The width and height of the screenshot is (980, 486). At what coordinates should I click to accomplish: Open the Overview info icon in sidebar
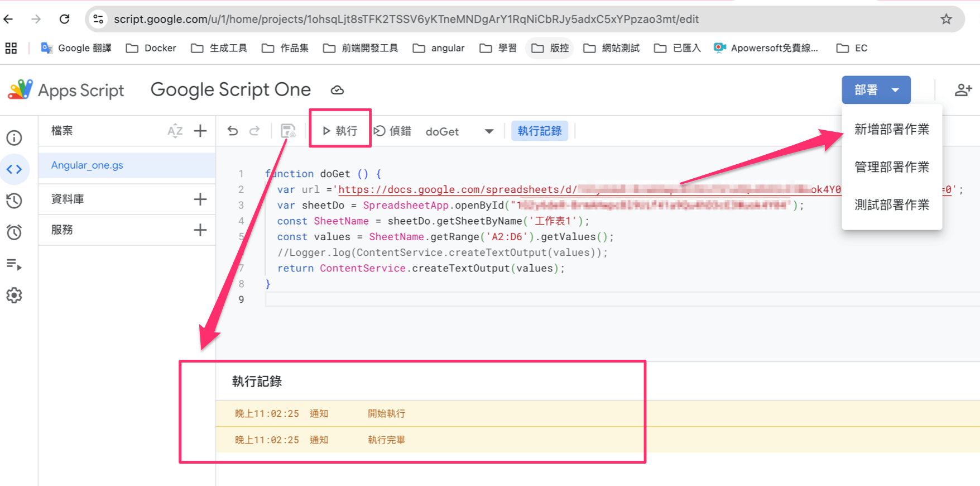[14, 138]
